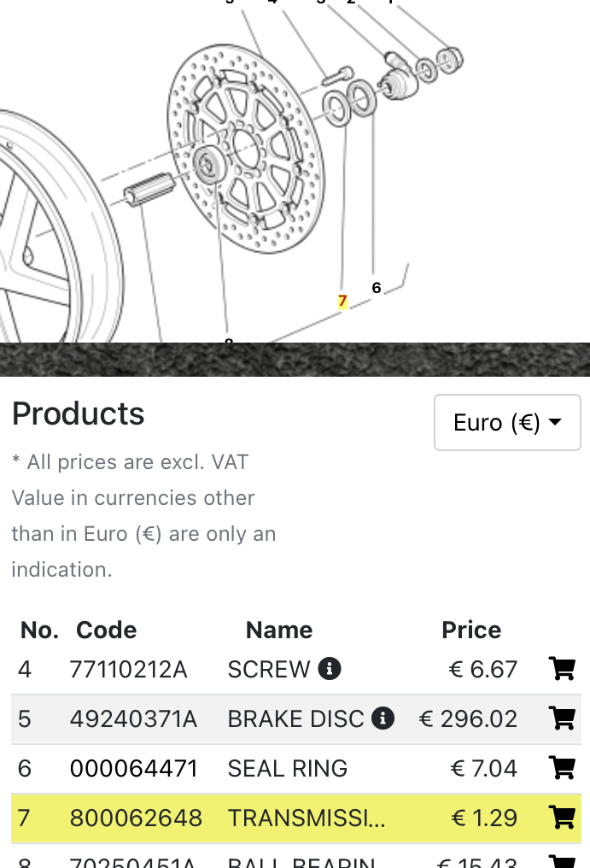The width and height of the screenshot is (590, 868).
Task: Select part number 6 label in diagram
Action: pyautogui.click(x=377, y=288)
